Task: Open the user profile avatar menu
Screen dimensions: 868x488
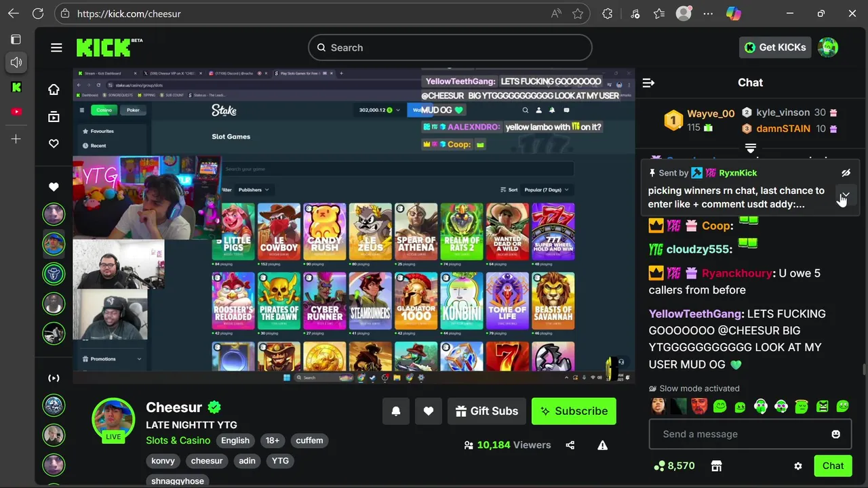Action: click(x=828, y=47)
